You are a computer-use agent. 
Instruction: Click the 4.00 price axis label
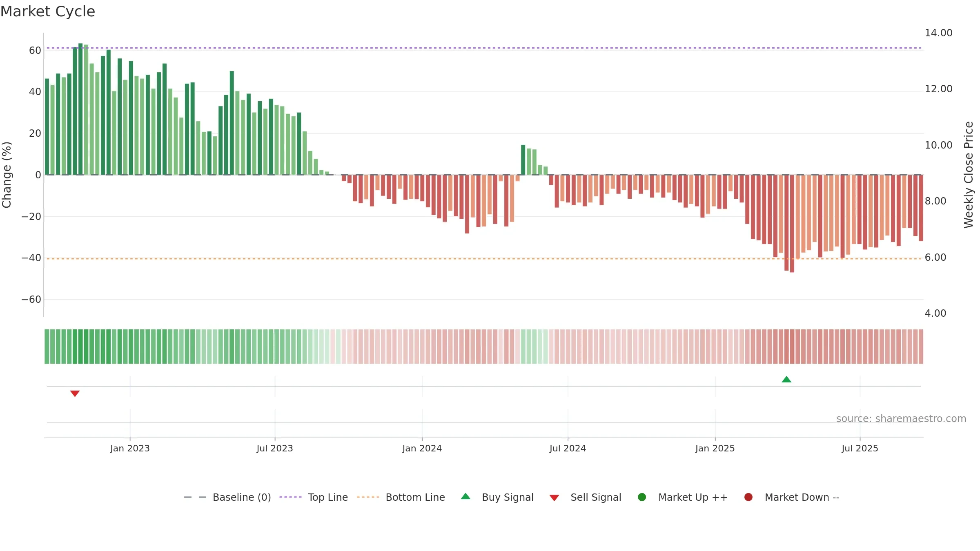tap(935, 313)
